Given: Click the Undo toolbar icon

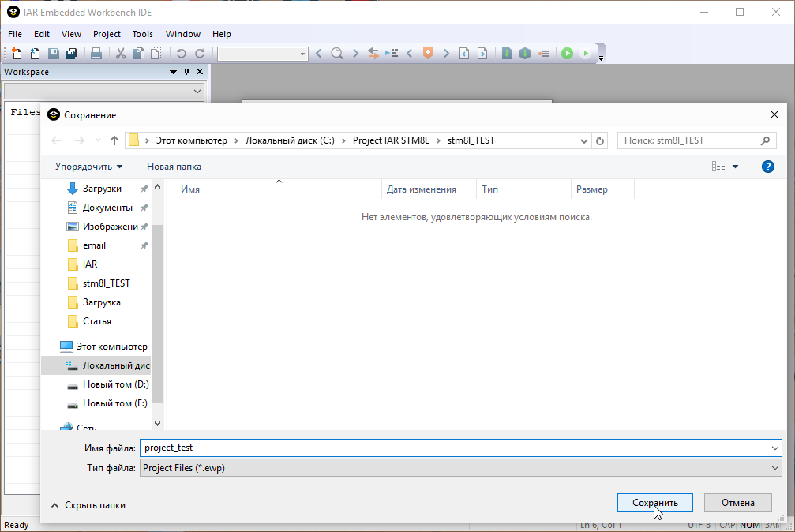Looking at the screenshot, I should coord(181,53).
